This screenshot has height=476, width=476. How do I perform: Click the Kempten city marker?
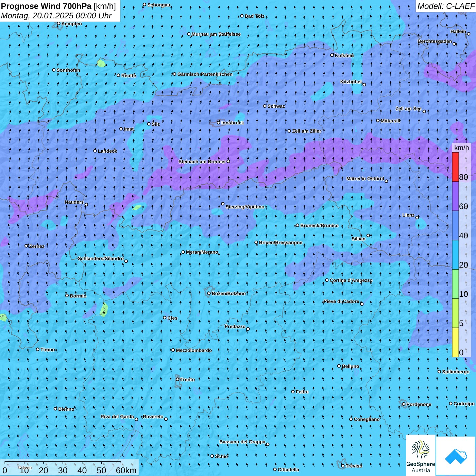point(58,23)
